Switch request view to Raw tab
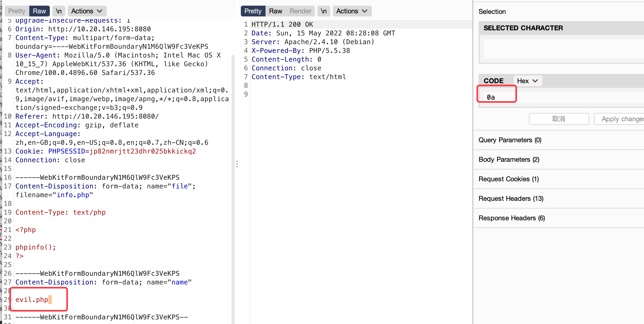644x324 pixels. coord(39,11)
